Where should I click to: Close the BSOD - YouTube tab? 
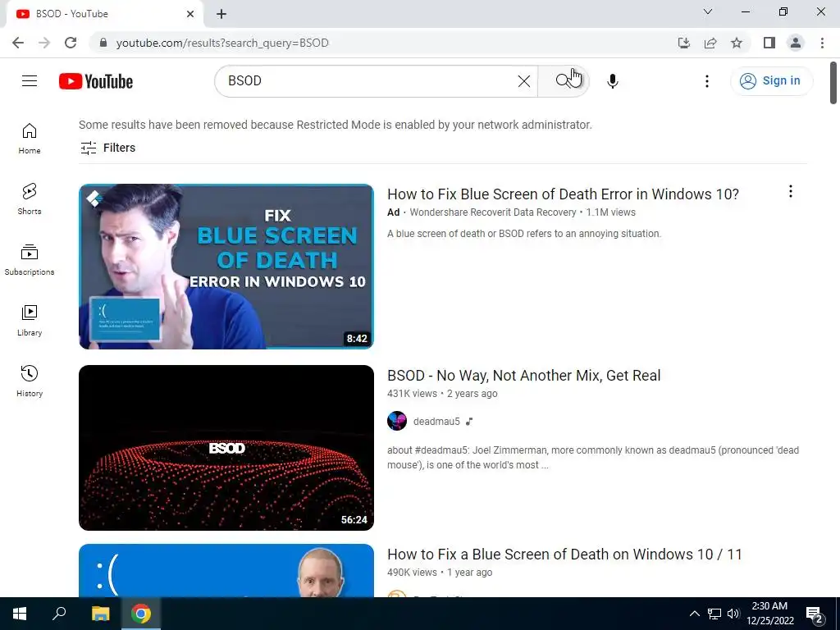coord(190,14)
